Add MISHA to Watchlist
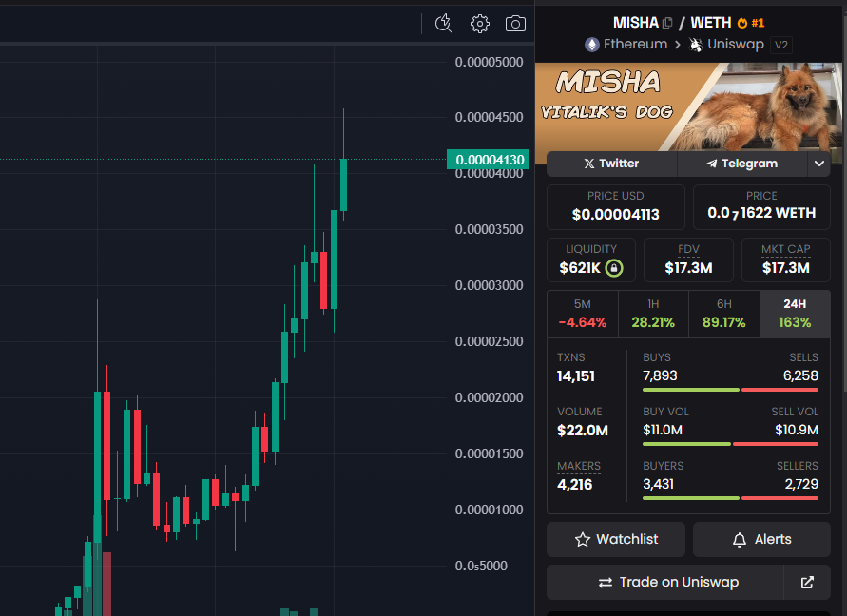Screen dimensions: 847x616 tap(615, 539)
